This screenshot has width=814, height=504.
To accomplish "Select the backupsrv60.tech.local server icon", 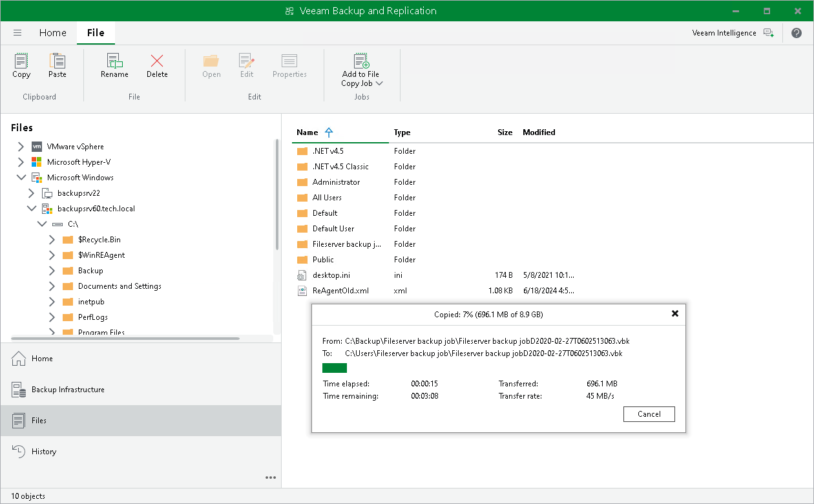I will coord(47,209).
